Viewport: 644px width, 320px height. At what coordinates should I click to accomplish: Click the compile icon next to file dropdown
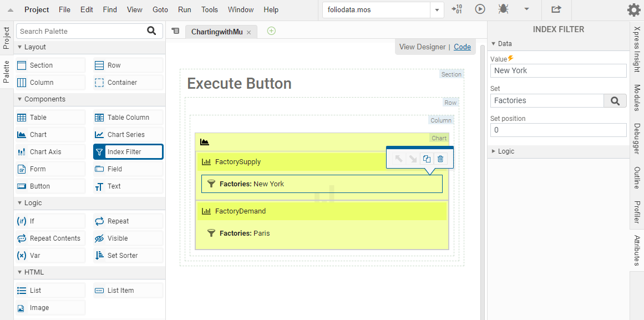click(x=457, y=9)
